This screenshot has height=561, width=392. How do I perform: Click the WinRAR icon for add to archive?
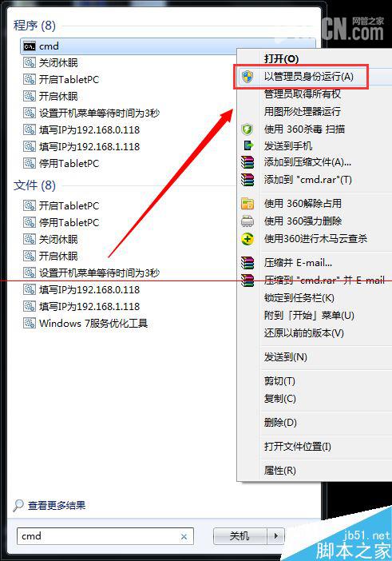(247, 162)
